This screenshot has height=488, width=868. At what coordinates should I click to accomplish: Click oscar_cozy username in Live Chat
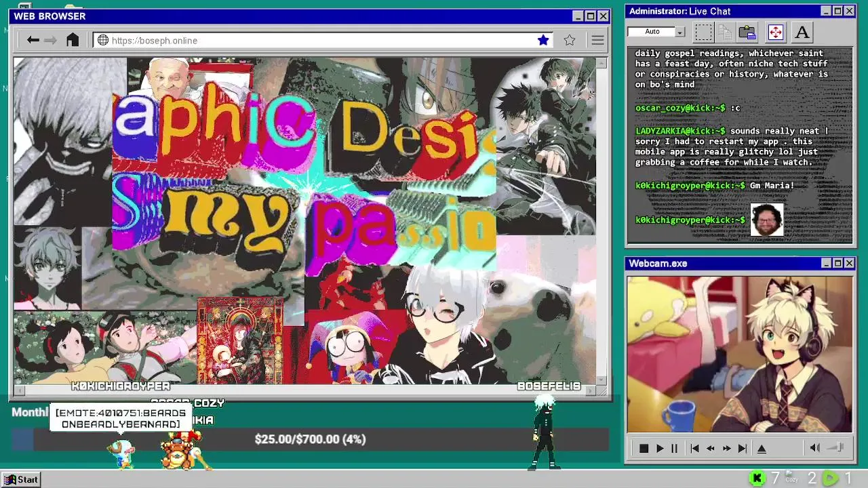[x=680, y=108]
